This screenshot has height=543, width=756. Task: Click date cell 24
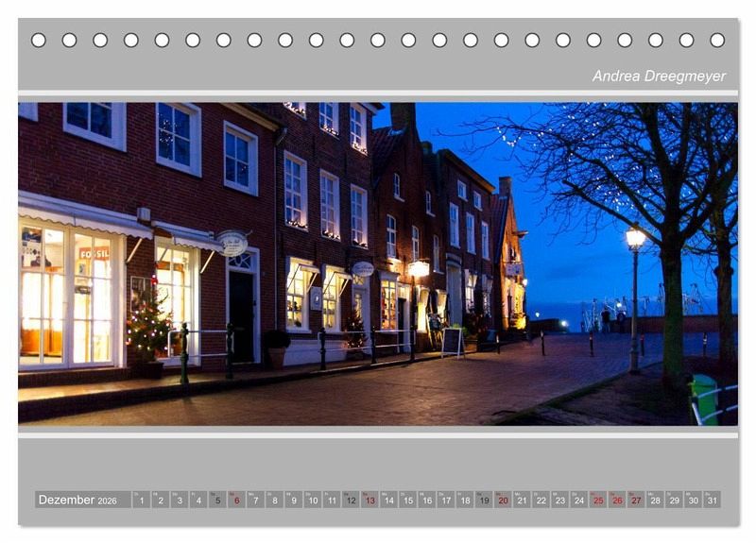click(579, 500)
